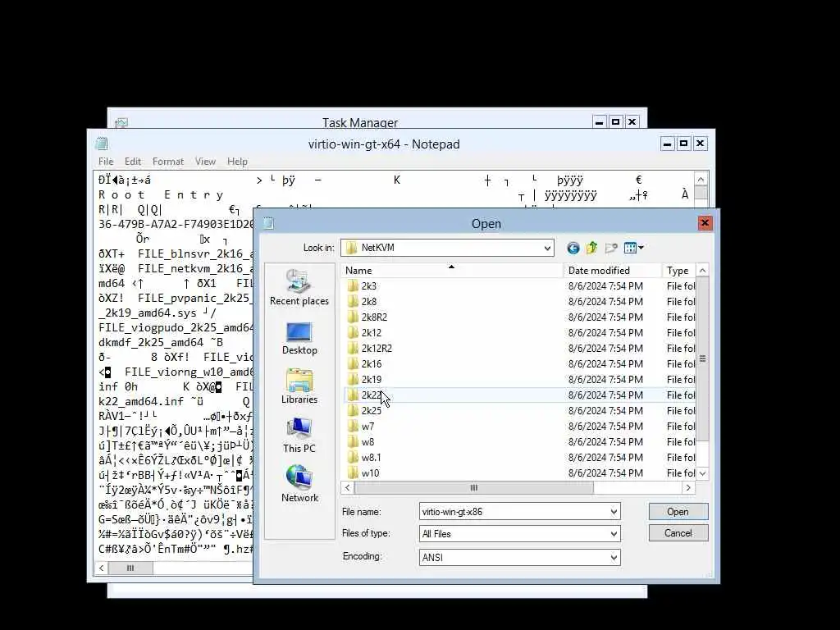840x630 pixels.
Task: Close the Open dialog with red X
Action: pos(705,223)
